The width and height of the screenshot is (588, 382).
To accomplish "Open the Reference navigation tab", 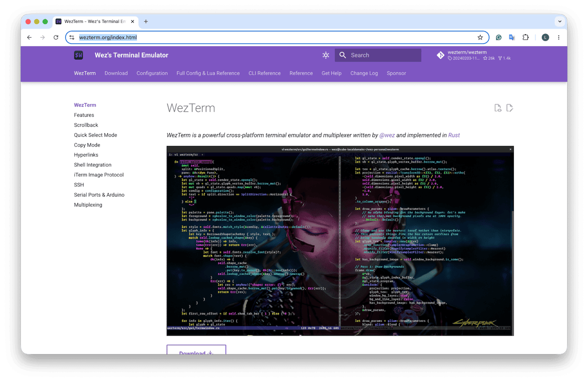I will click(301, 73).
